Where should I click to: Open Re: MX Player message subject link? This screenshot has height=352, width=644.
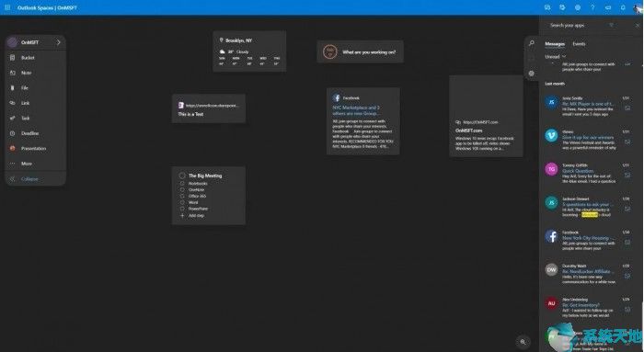pos(588,104)
